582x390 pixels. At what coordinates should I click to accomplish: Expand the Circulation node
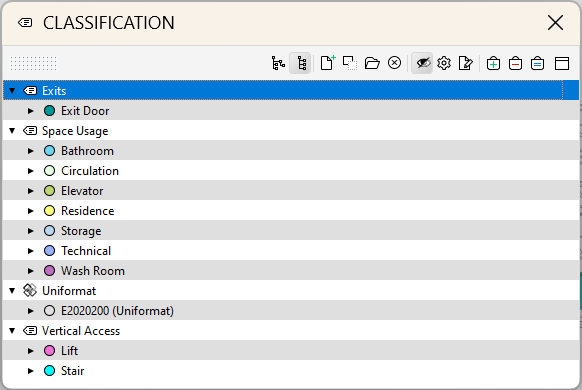31,171
